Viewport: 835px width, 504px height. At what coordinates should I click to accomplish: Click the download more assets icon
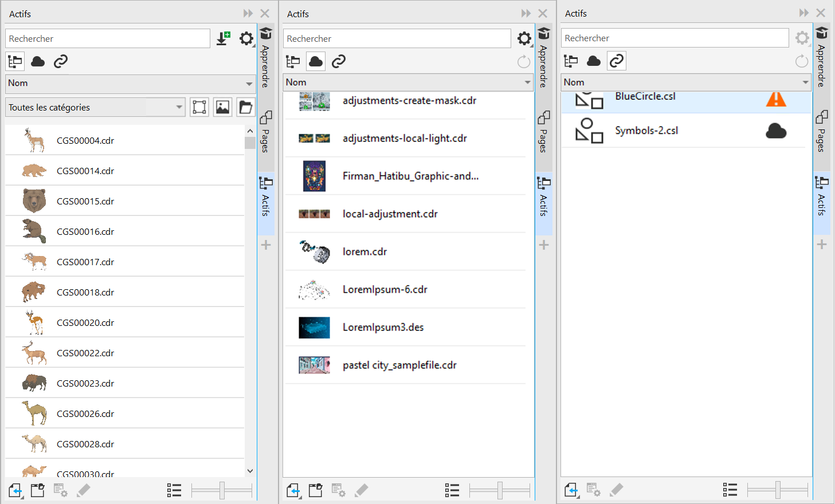(223, 38)
